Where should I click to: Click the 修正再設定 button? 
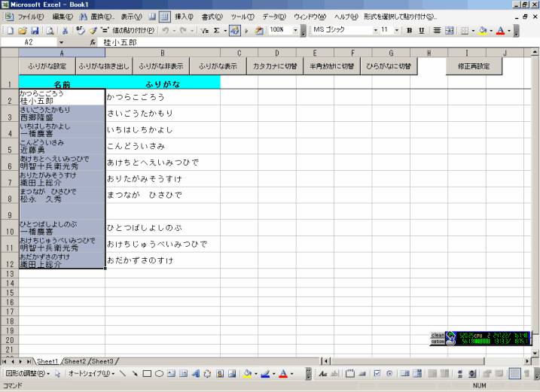pyautogui.click(x=474, y=66)
